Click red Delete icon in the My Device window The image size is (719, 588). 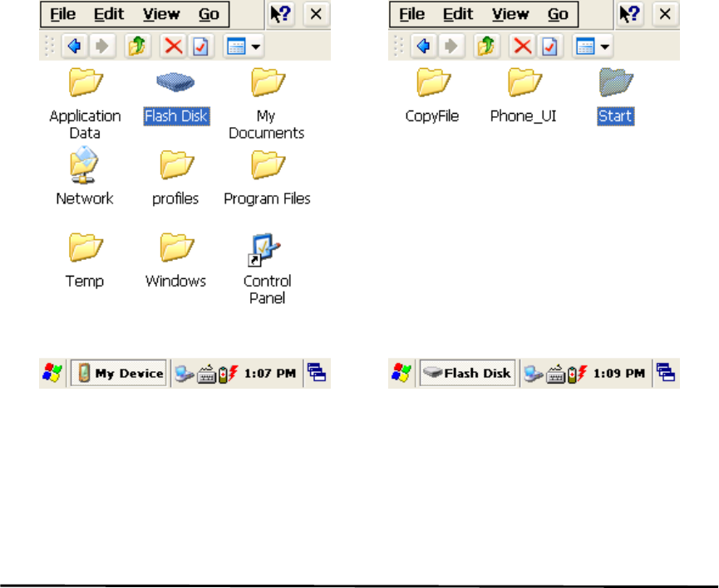coord(173,46)
